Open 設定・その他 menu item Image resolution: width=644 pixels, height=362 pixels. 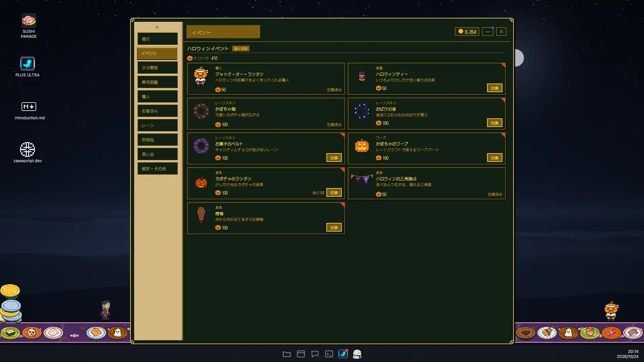click(x=157, y=169)
